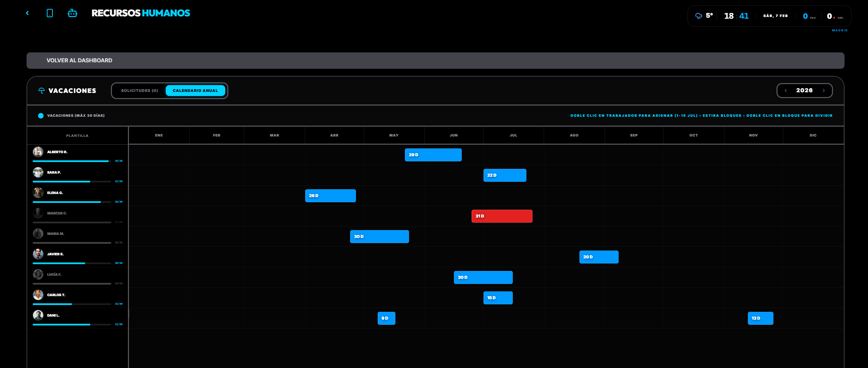Screen dimensions: 868x368
Task: Click the Vacaciones umbrella icon
Action: click(42, 91)
